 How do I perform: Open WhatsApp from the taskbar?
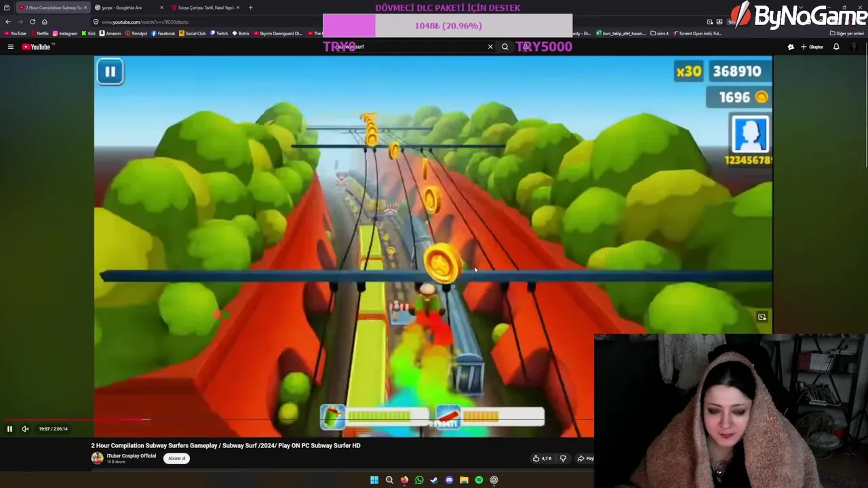(419, 480)
